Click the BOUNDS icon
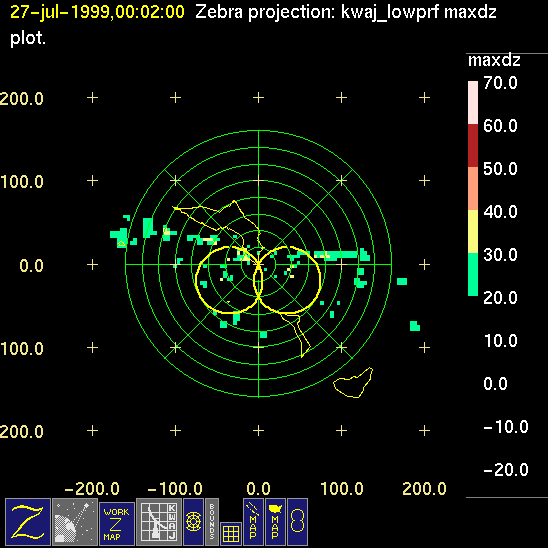The image size is (548, 548). [212, 522]
